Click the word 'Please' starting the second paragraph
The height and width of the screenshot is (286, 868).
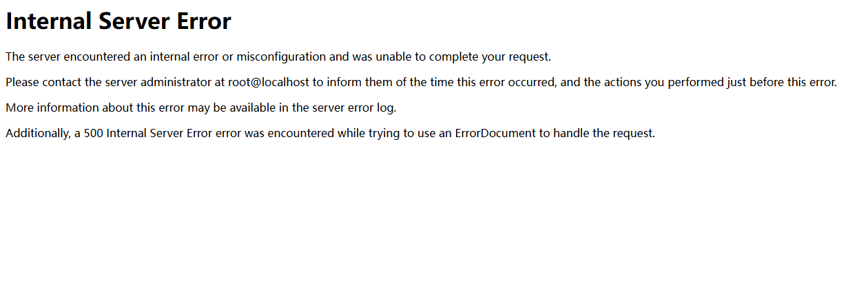pos(22,83)
